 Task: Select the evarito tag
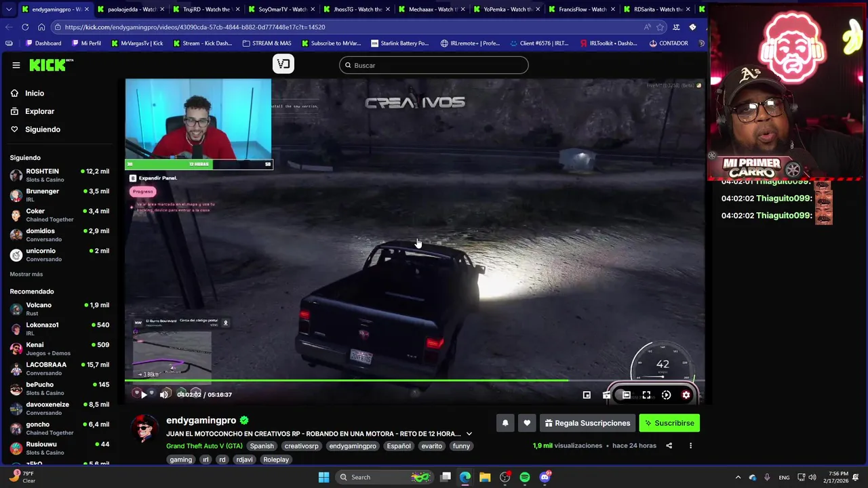pos(431,446)
